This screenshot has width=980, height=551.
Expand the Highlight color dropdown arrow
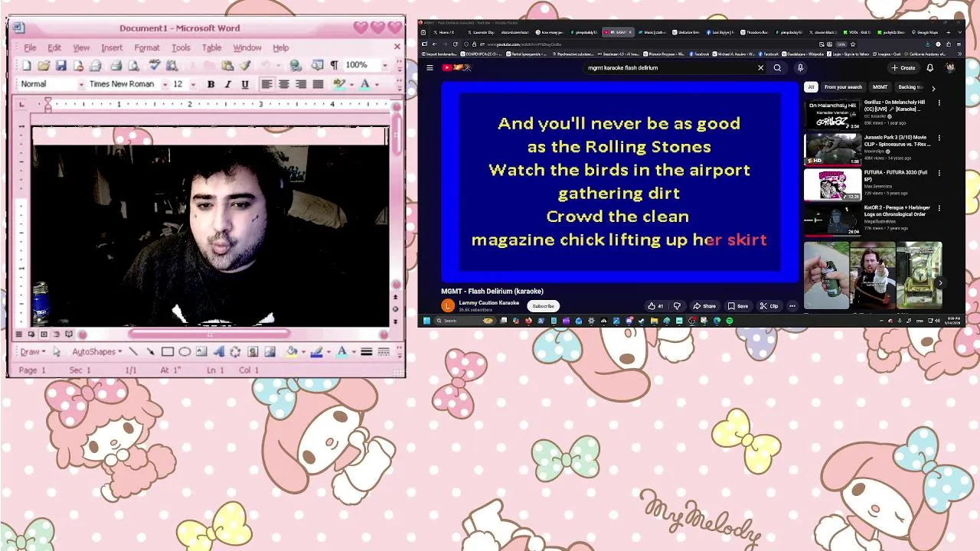point(353,84)
